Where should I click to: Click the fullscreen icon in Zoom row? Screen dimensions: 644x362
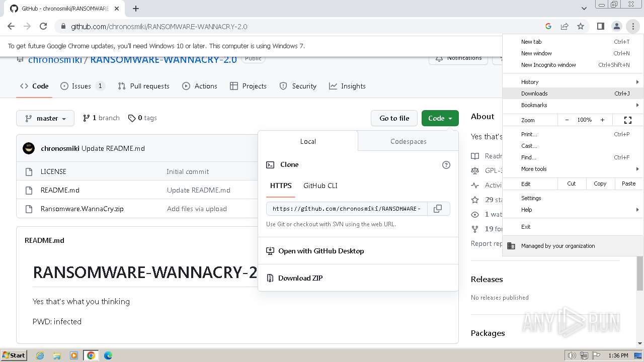pos(628,120)
